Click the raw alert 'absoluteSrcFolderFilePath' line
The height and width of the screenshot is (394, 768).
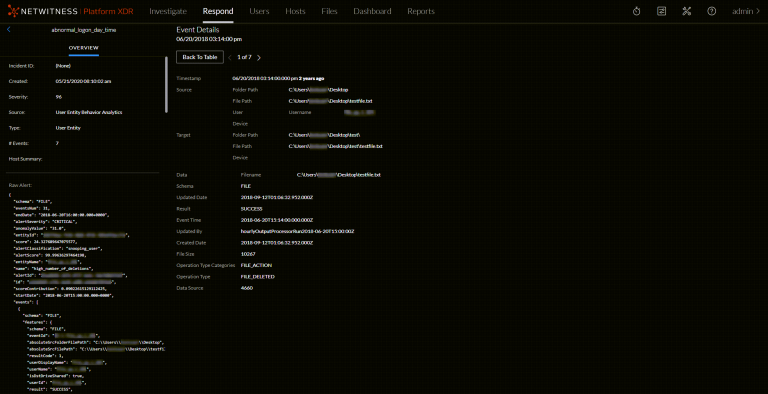click(x=96, y=343)
